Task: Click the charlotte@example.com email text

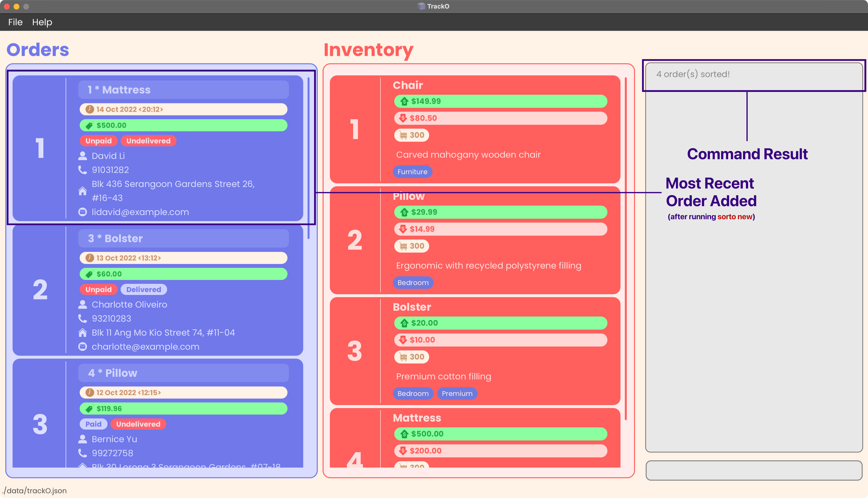Action: pos(146,347)
